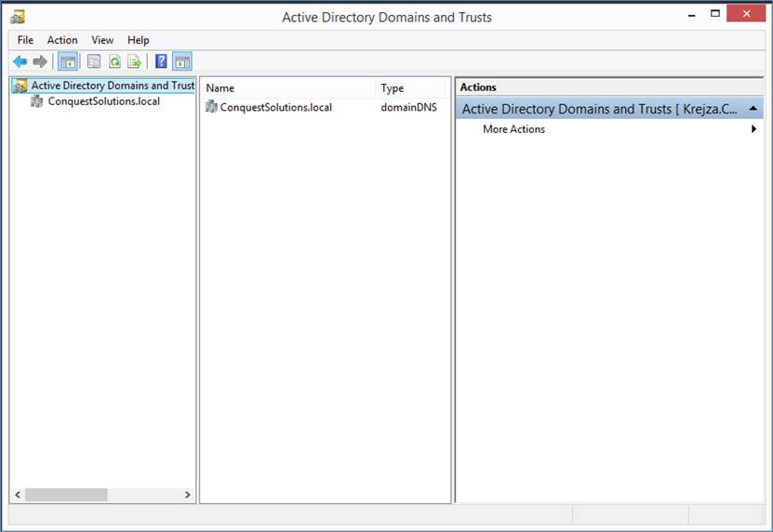Open Help via blue question-mark icon

click(161, 61)
